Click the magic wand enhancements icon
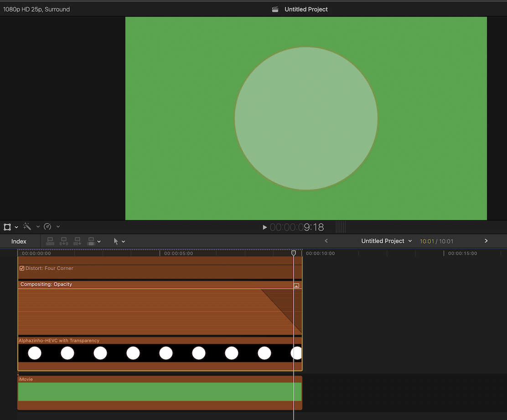 point(27,227)
